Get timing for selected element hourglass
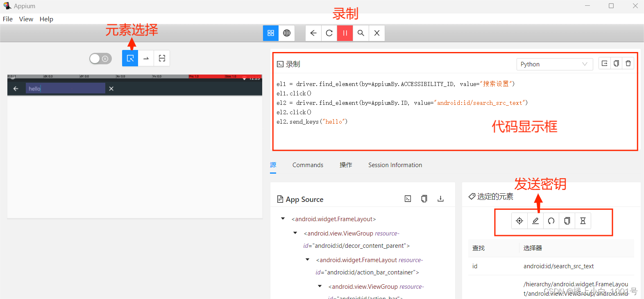Image resolution: width=644 pixels, height=299 pixels. pos(583,221)
